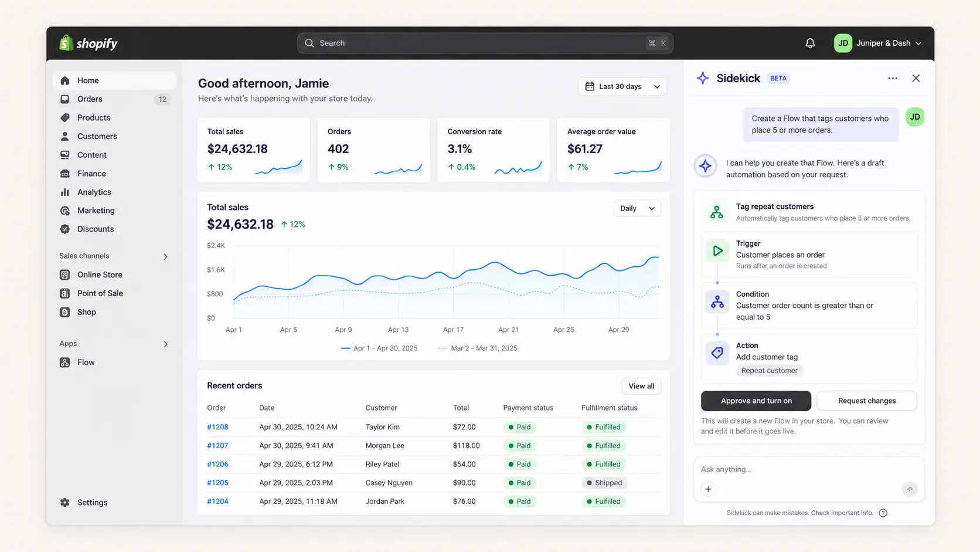Click the Online Store icon
980x552 pixels.
(x=65, y=275)
